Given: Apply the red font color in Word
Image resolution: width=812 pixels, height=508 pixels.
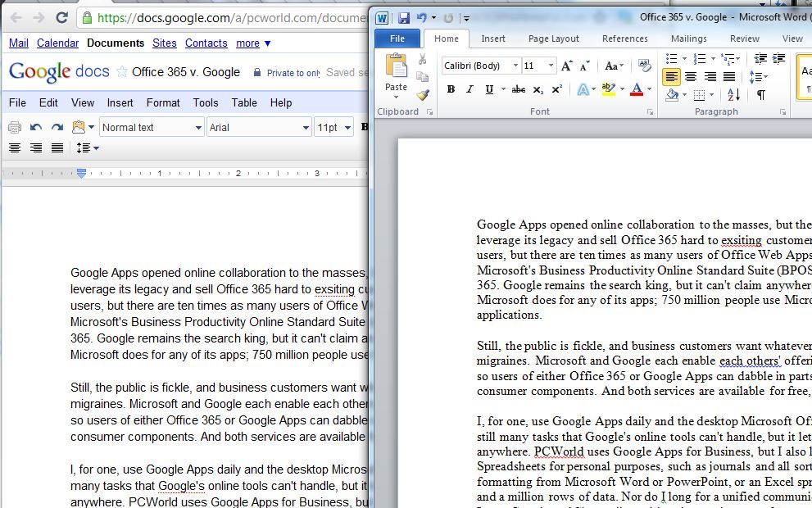Looking at the screenshot, I should click(x=637, y=89).
